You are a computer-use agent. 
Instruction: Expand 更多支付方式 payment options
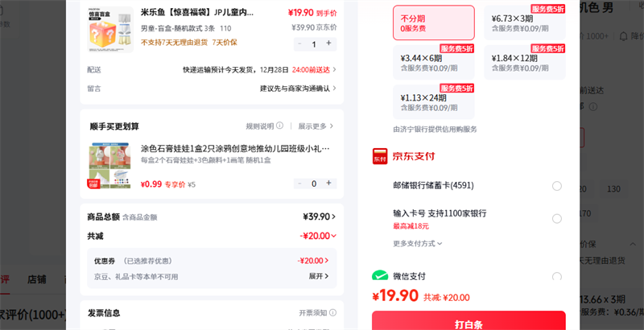[x=418, y=243]
